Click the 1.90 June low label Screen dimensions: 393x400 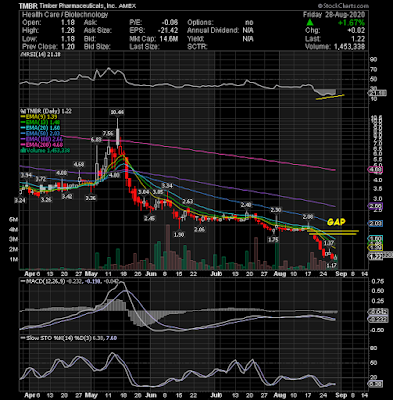click(179, 235)
